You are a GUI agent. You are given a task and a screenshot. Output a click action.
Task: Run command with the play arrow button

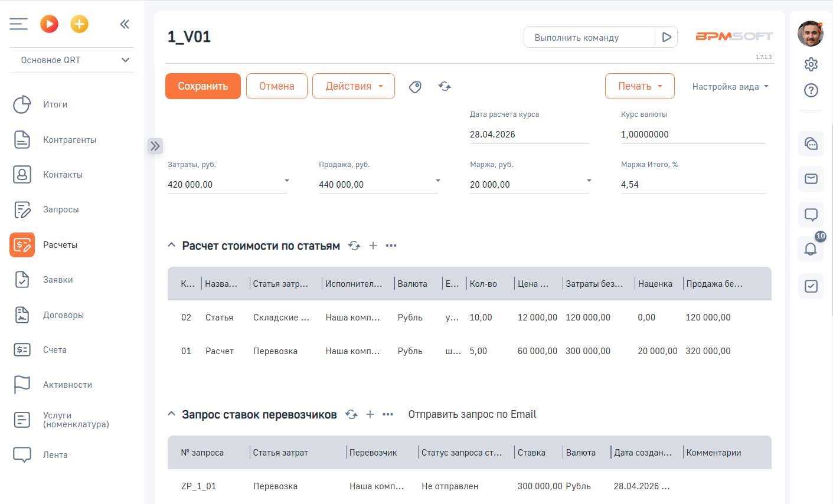tap(667, 37)
